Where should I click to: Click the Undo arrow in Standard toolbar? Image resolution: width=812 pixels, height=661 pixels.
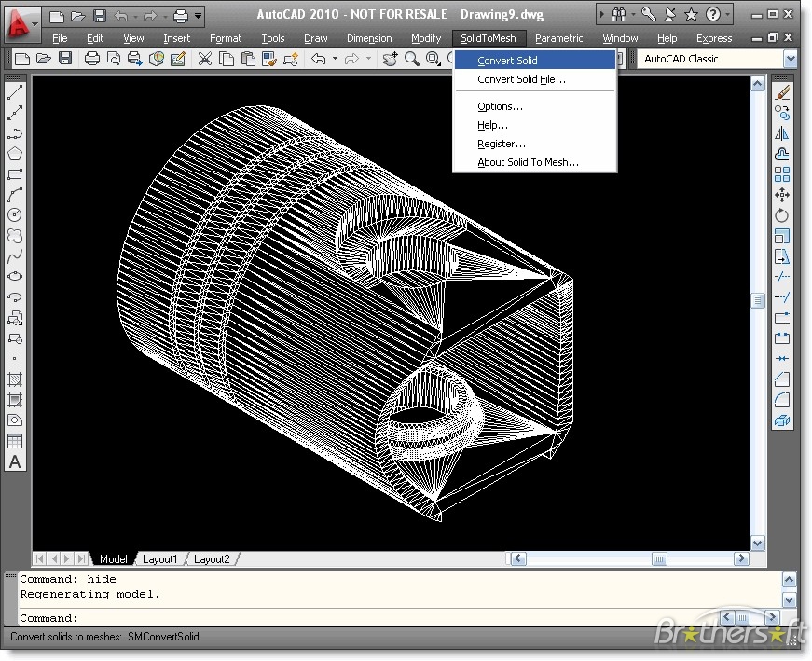pyautogui.click(x=319, y=59)
